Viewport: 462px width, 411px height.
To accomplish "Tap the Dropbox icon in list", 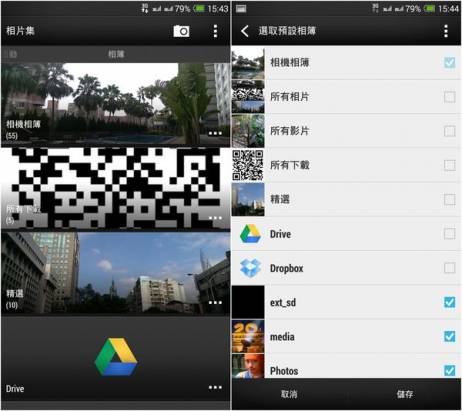I will tap(250, 268).
